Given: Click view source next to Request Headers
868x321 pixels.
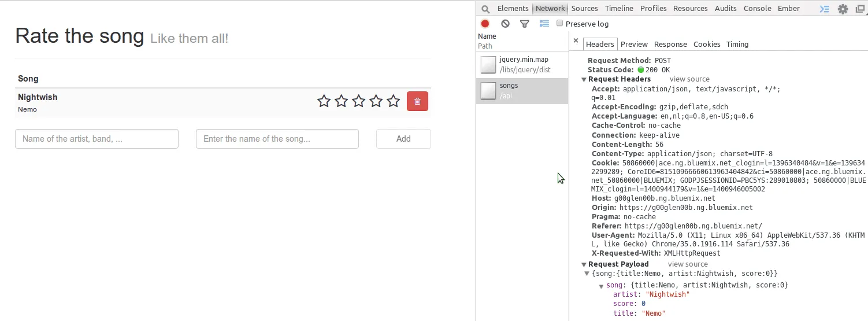Looking at the screenshot, I should 689,79.
